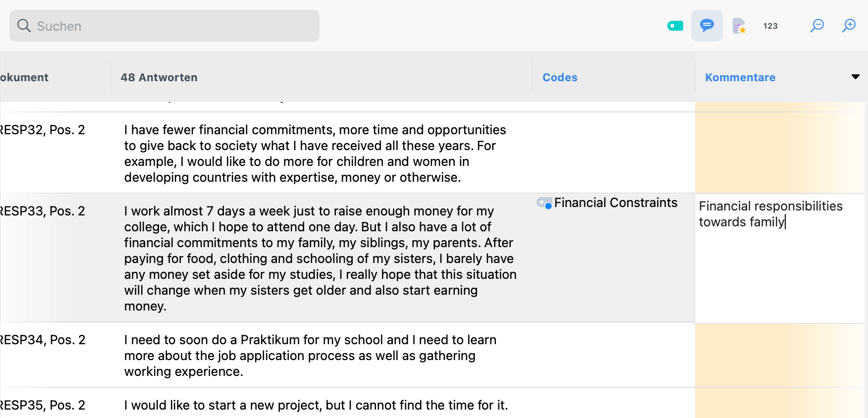Screen dimensions: 868x418
Task: Select the RESP35 response about a new project
Action: click(316, 405)
